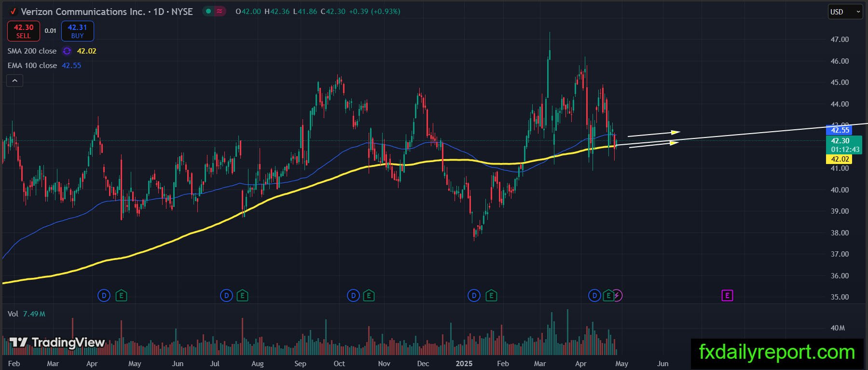The height and width of the screenshot is (370, 868).
Task: Click the pink approximate-sign data indicator
Action: point(220,11)
